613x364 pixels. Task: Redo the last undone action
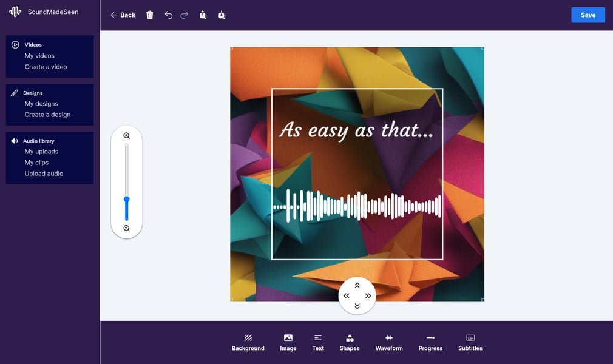click(x=184, y=15)
